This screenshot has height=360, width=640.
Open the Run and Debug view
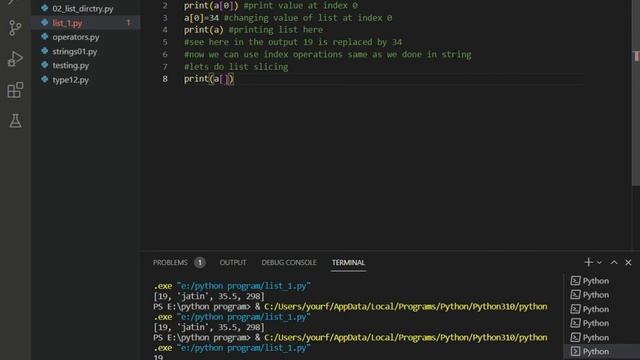(15, 59)
